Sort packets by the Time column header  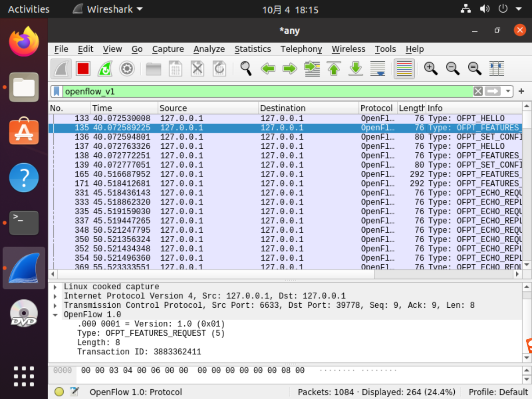(124, 108)
